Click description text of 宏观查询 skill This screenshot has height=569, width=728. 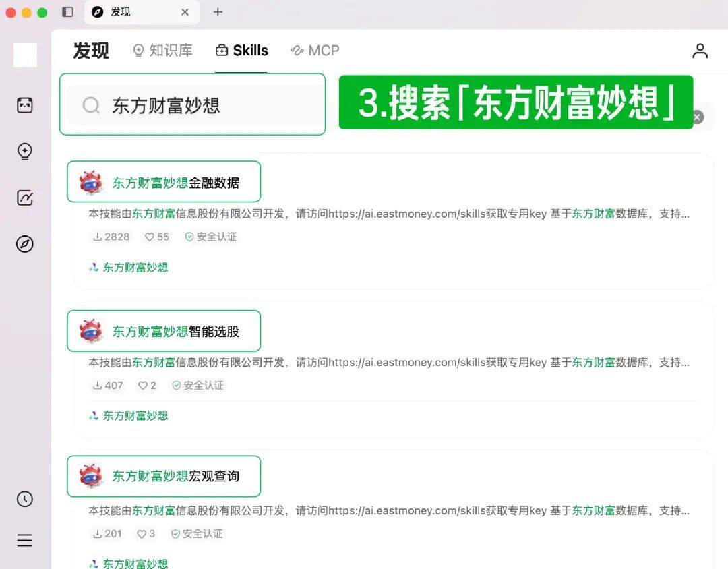389,510
